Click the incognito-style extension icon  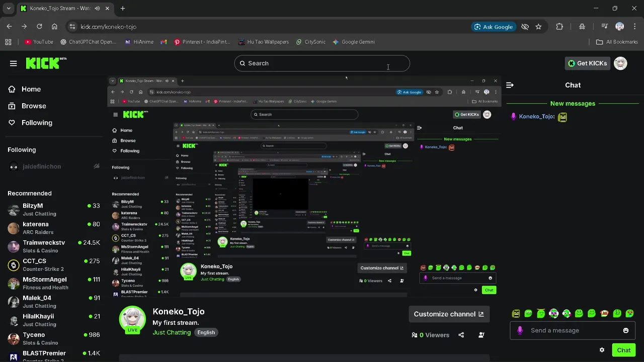pyautogui.click(x=582, y=27)
